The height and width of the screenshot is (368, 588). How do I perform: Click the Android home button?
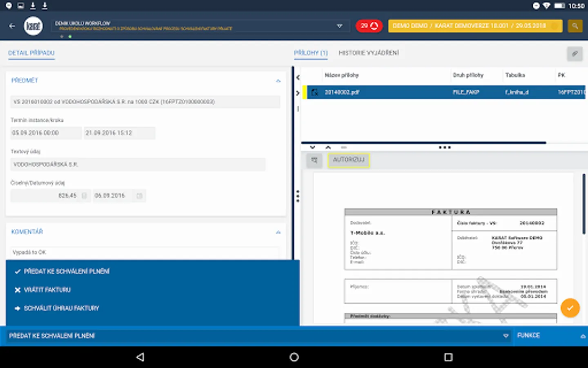click(294, 357)
